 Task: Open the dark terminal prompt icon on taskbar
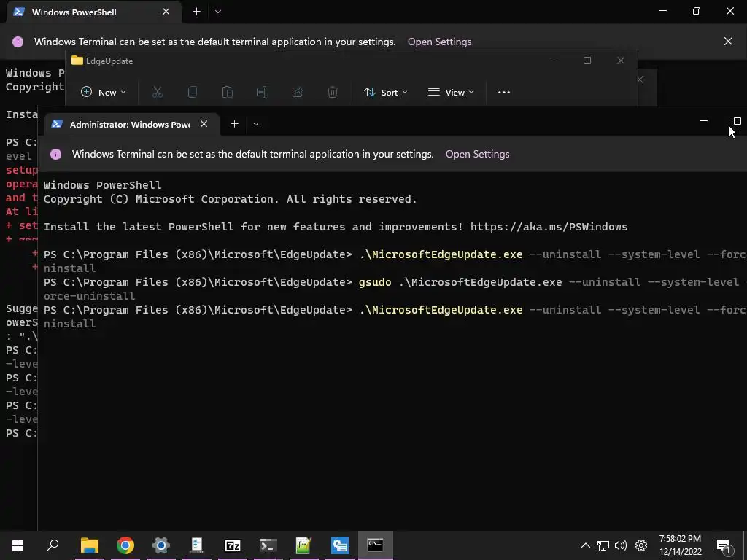[x=268, y=545]
